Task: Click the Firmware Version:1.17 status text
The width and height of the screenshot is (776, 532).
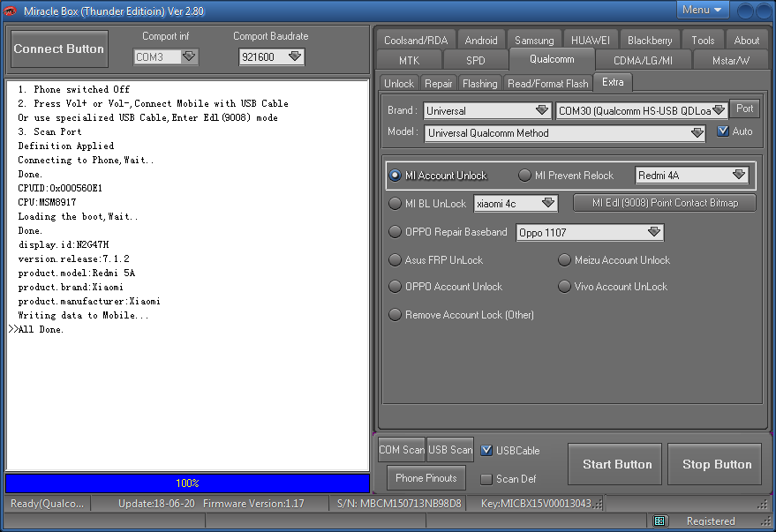Action: [253, 503]
